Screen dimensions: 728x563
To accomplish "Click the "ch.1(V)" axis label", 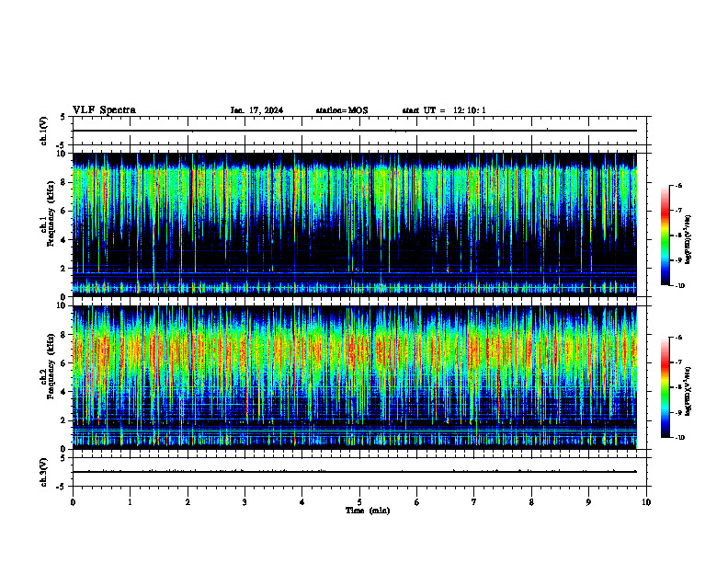I will coord(44,131).
